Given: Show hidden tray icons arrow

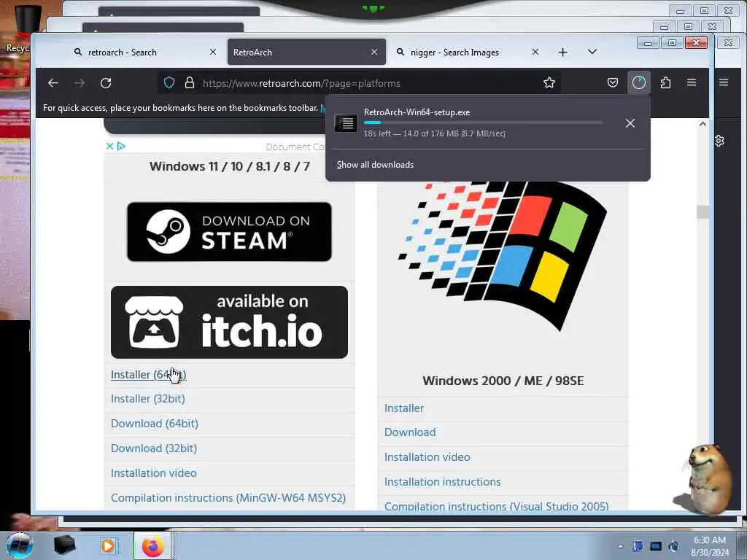Looking at the screenshot, I should coord(620,546).
